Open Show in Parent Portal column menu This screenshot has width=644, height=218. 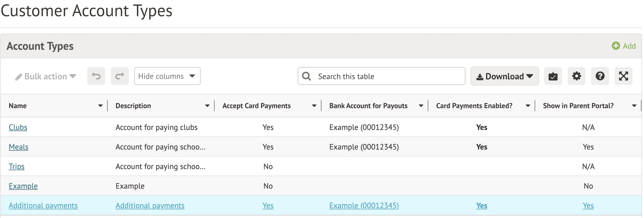634,106
